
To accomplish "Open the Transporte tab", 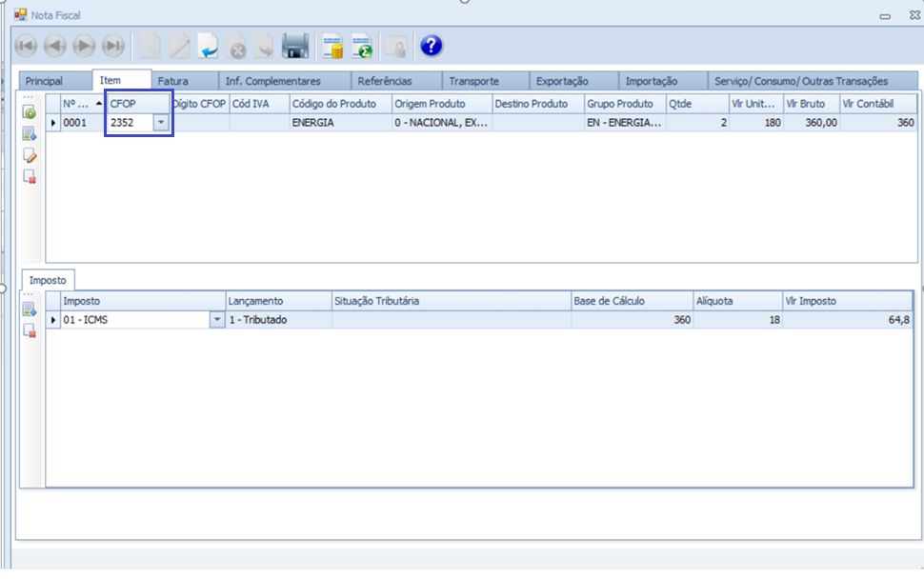I will click(x=473, y=81).
